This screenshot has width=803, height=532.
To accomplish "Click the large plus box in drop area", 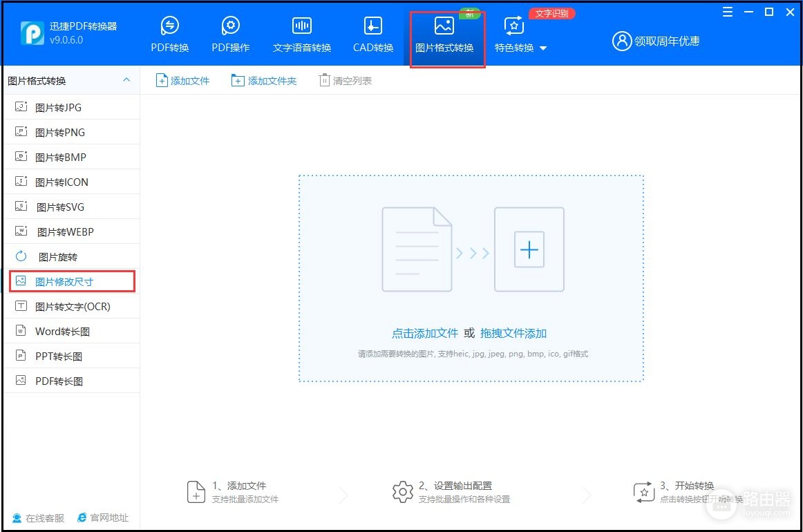I will tap(529, 249).
